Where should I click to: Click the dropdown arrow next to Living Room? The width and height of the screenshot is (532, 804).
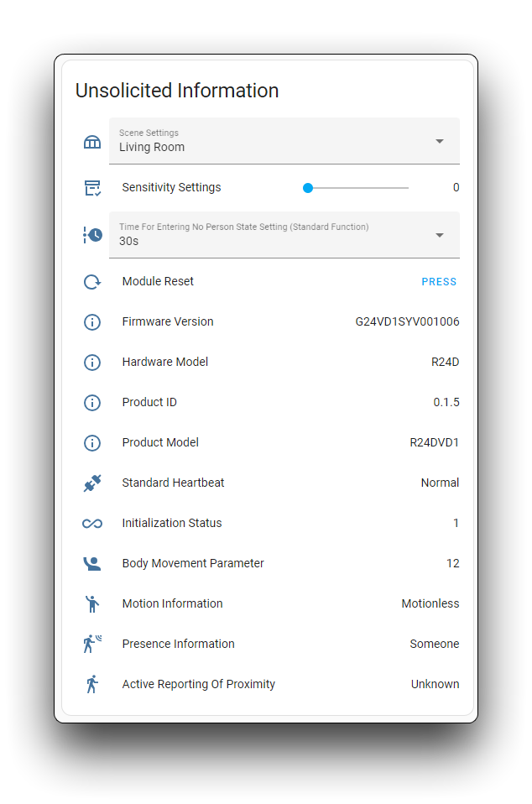439,141
